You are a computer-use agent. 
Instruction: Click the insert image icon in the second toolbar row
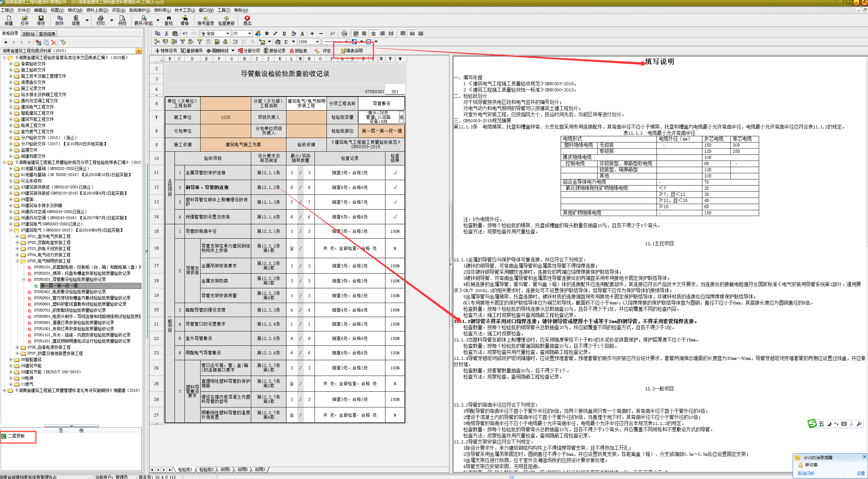[262, 42]
